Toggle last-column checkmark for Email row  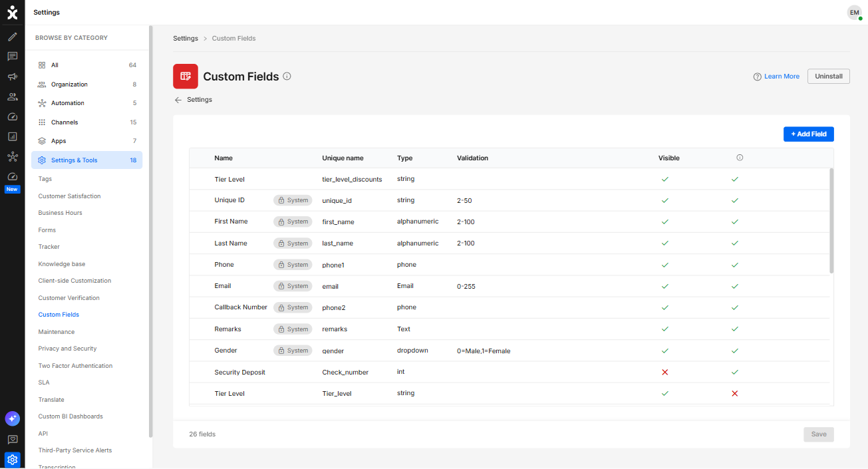[735, 286]
